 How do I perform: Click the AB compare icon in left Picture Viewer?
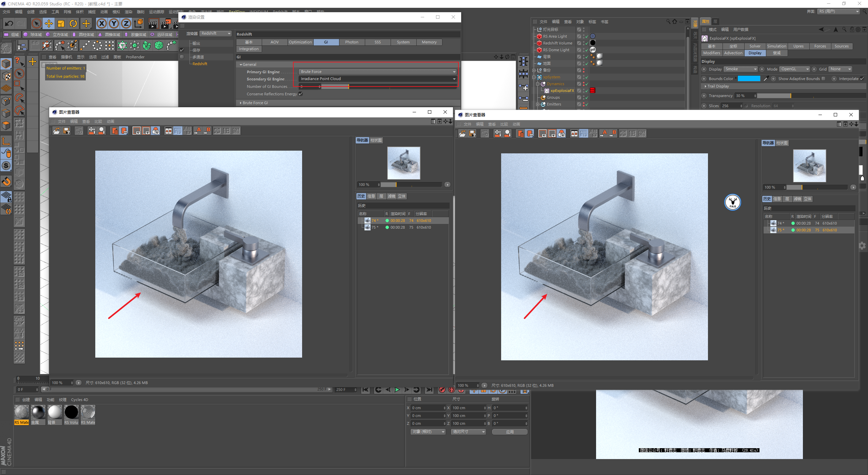[x=168, y=131]
